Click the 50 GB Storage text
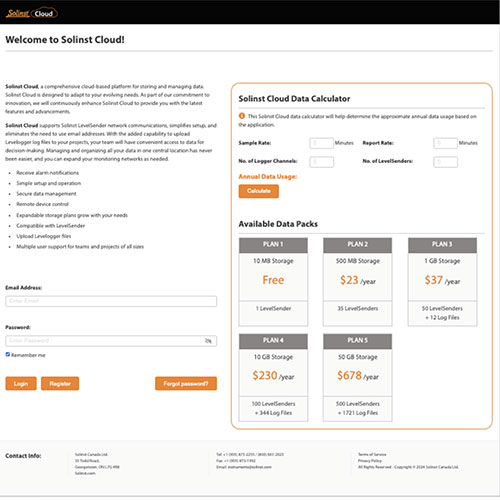 pos(358,357)
